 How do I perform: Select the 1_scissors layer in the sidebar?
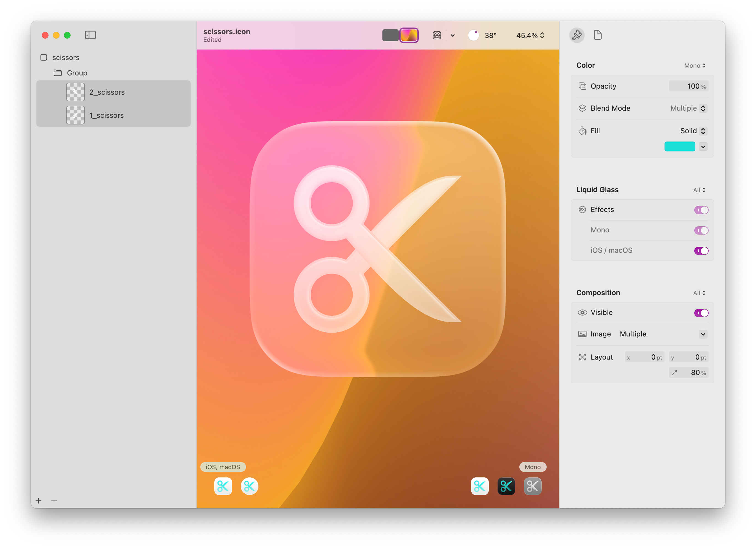click(107, 115)
